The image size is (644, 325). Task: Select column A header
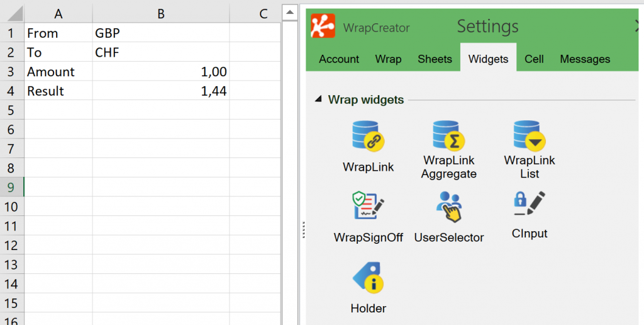pos(58,14)
